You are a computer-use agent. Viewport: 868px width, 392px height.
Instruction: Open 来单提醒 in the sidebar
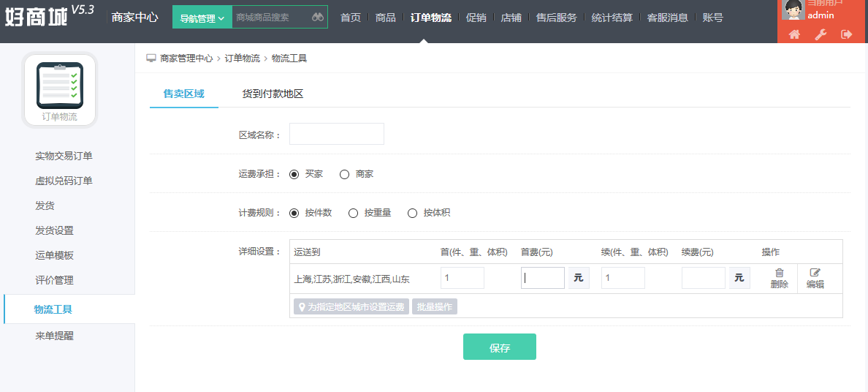coord(54,336)
